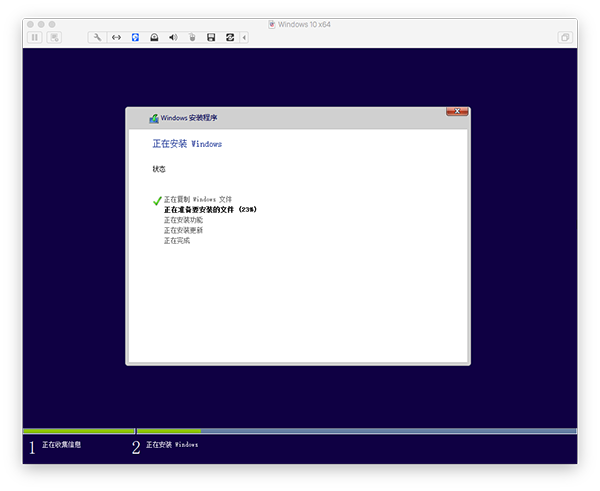Image resolution: width=600 pixels, height=491 pixels.
Task: Click the Windows 安装程序 setup icon in title bar
Action: pos(153,118)
